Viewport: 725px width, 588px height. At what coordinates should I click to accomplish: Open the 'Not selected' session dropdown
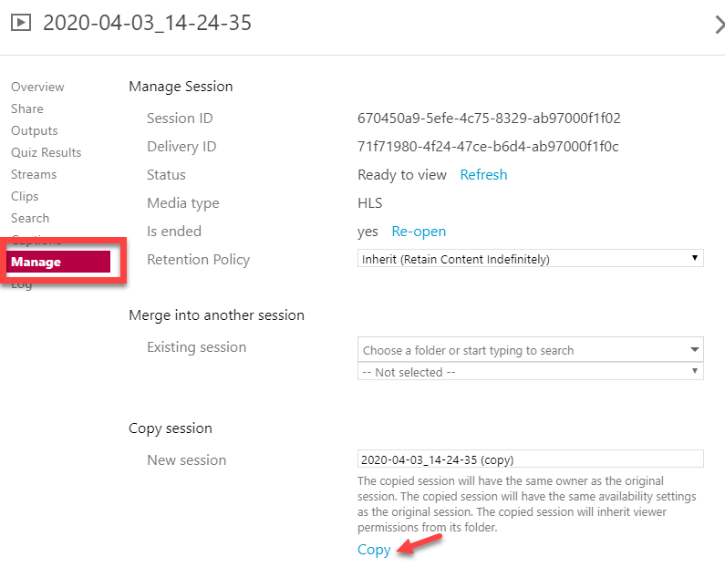(x=531, y=372)
